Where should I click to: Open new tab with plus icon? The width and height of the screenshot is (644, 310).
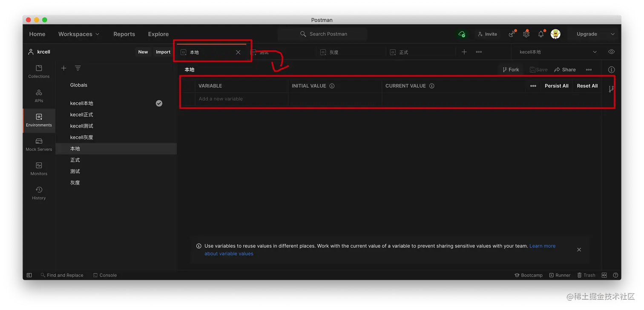[464, 52]
